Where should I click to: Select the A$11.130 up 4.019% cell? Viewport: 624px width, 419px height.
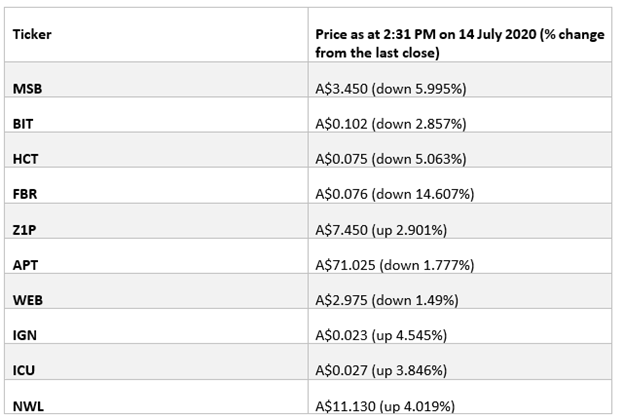click(x=460, y=397)
